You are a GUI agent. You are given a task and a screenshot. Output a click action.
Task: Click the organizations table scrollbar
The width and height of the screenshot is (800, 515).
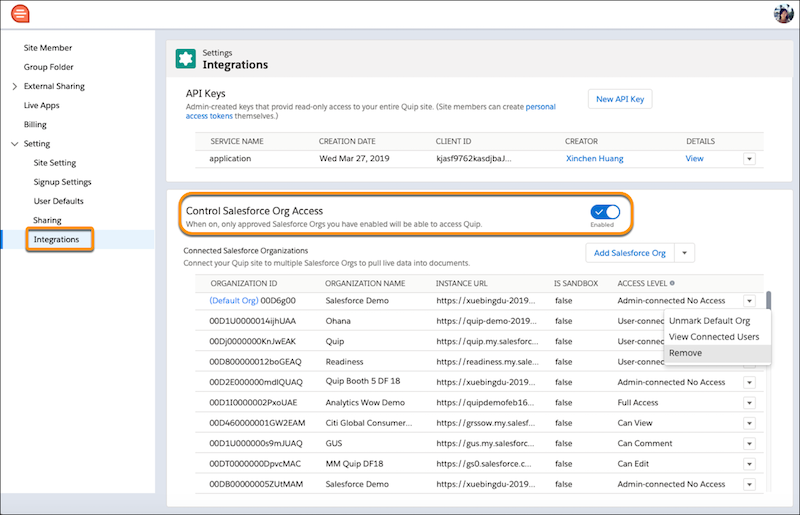pyautogui.click(x=768, y=300)
